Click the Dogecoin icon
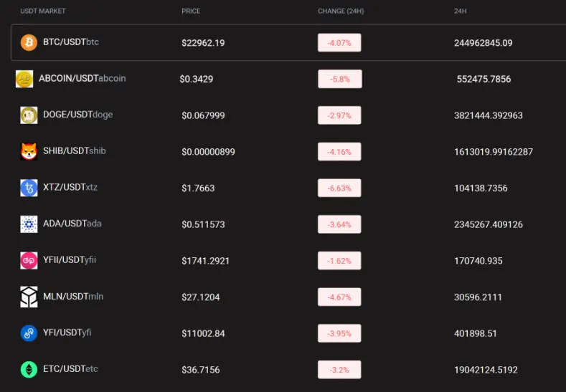 tap(29, 115)
